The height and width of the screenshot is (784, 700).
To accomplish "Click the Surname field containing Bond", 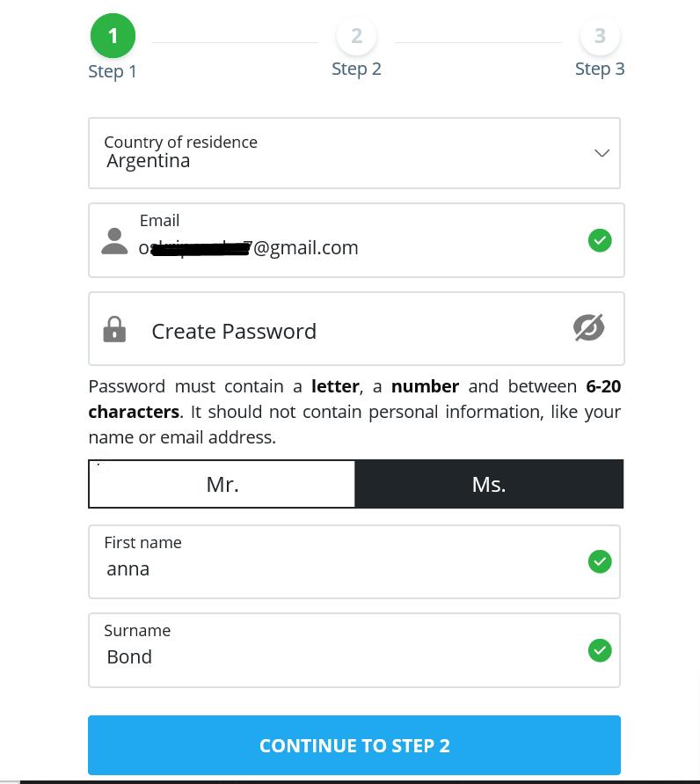I will (x=354, y=650).
